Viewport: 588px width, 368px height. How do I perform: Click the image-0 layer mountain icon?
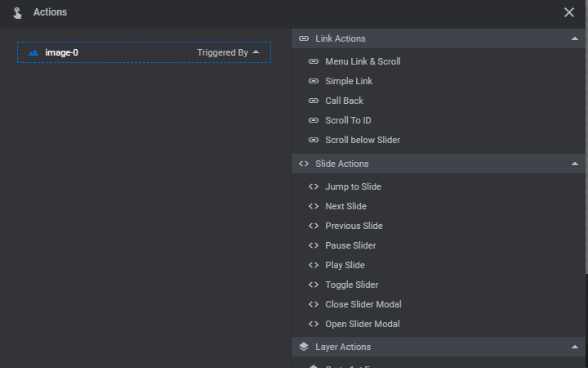tap(33, 52)
